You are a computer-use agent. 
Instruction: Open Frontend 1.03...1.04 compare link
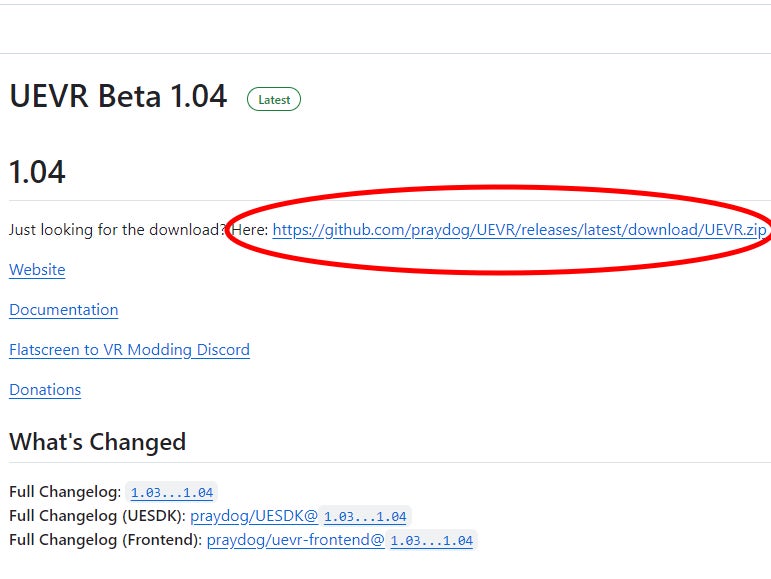432,541
